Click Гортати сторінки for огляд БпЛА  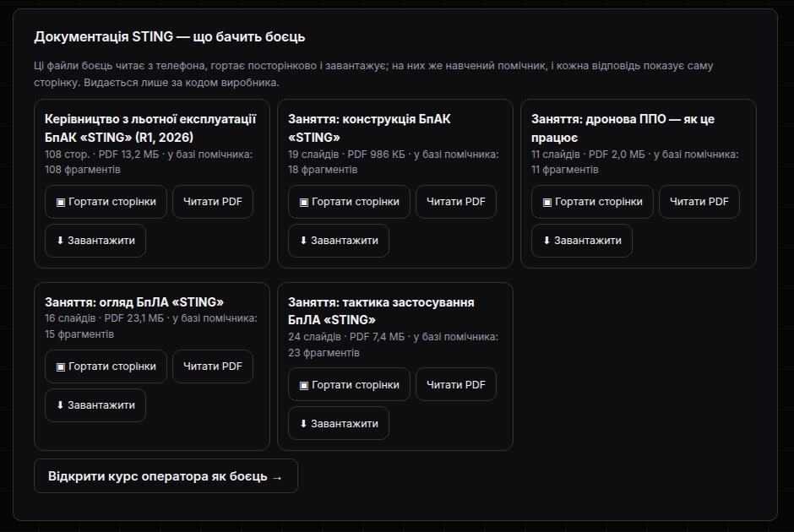[x=106, y=366]
